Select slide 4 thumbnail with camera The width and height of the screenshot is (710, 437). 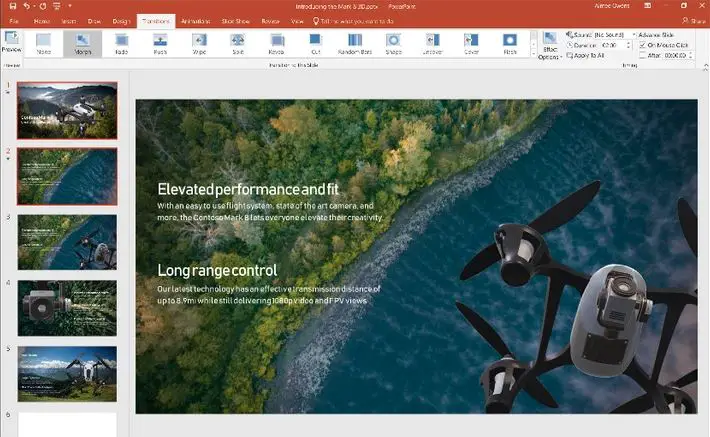coord(67,308)
